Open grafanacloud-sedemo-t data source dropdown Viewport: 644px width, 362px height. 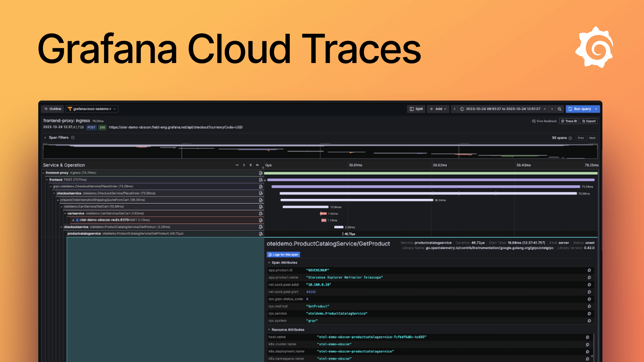coord(92,109)
